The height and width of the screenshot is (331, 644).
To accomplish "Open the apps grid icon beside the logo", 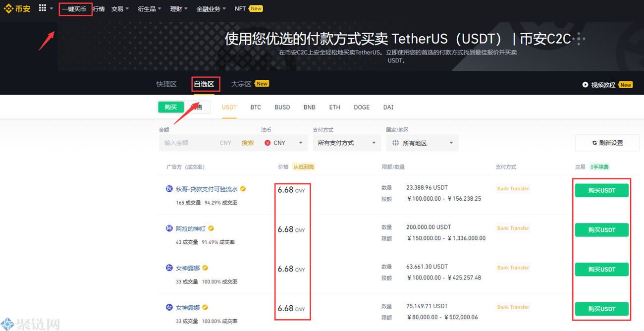I will (x=43, y=7).
